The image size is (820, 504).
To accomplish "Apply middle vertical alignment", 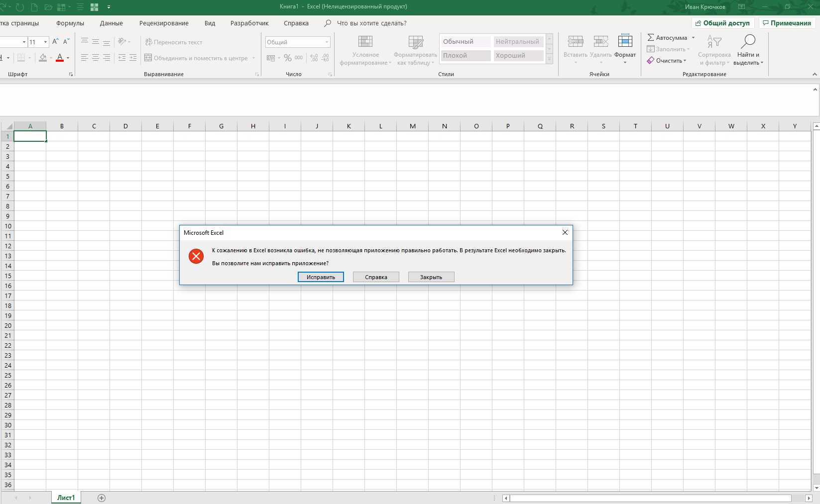I will 96,42.
